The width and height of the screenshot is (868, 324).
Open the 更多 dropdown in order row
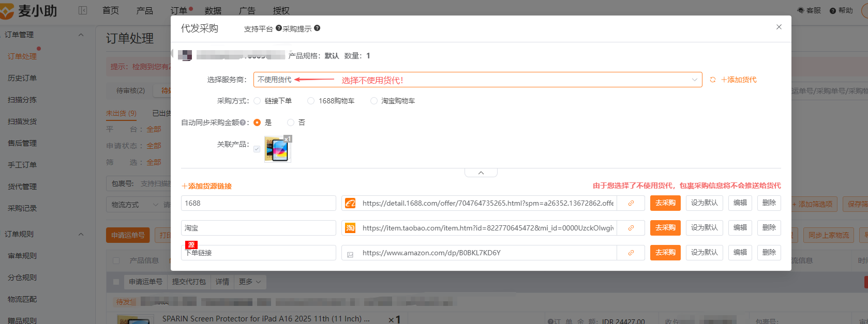point(250,282)
